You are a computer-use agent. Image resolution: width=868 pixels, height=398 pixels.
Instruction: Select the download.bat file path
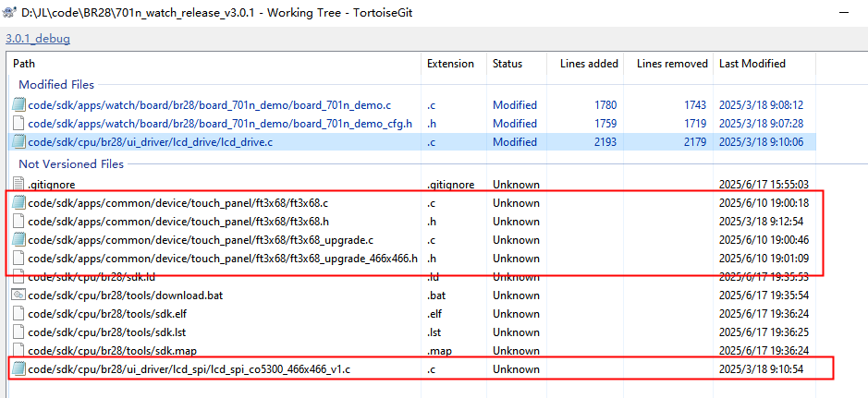coord(125,295)
